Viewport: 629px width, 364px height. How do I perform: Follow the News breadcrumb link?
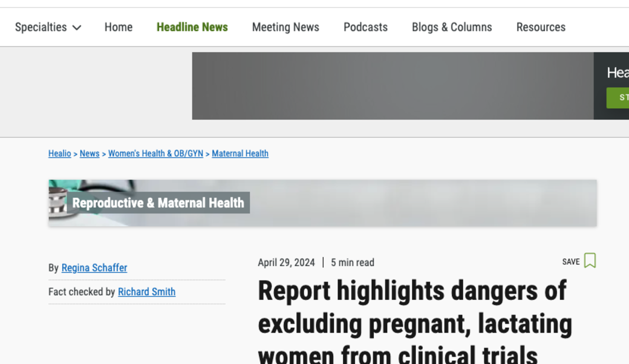pyautogui.click(x=90, y=154)
